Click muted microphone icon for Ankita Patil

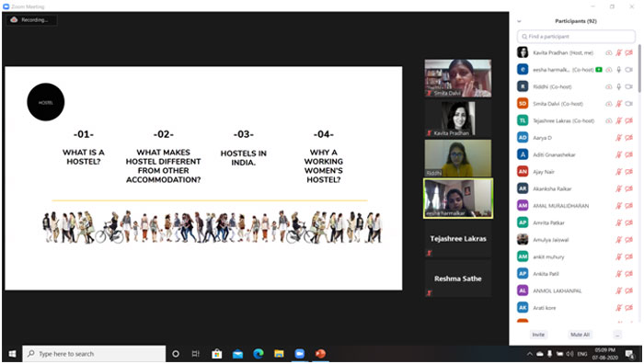619,274
